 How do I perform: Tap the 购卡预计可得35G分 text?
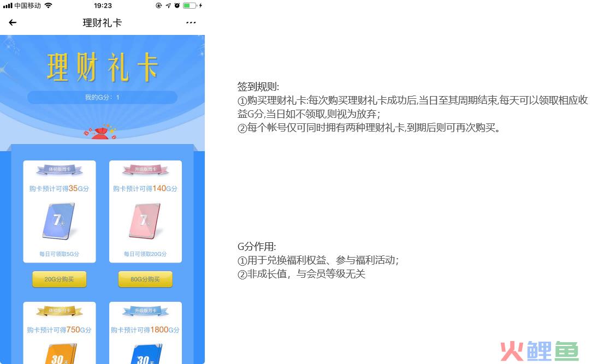[x=60, y=188]
